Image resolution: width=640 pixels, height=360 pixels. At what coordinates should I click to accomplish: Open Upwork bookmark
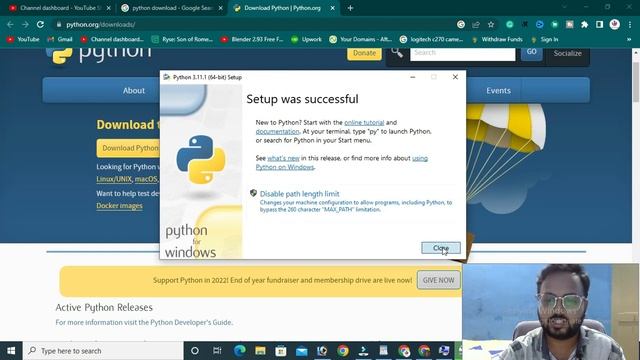[x=307, y=39]
